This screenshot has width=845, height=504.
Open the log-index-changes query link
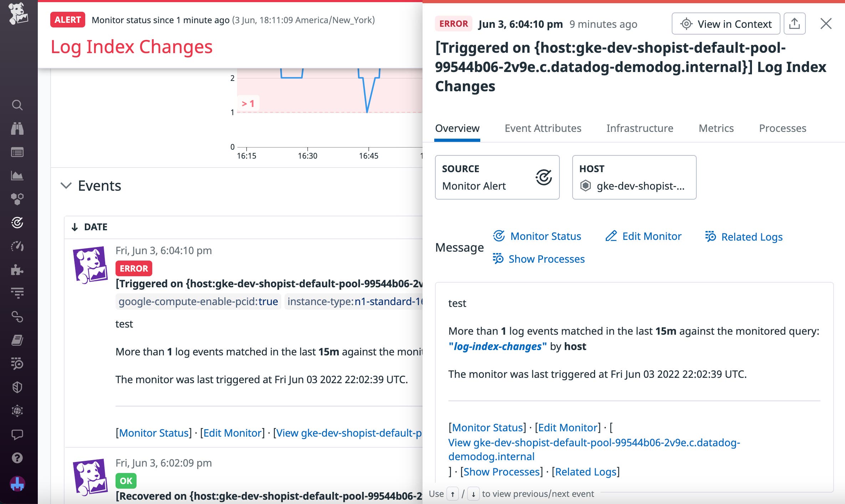(497, 346)
